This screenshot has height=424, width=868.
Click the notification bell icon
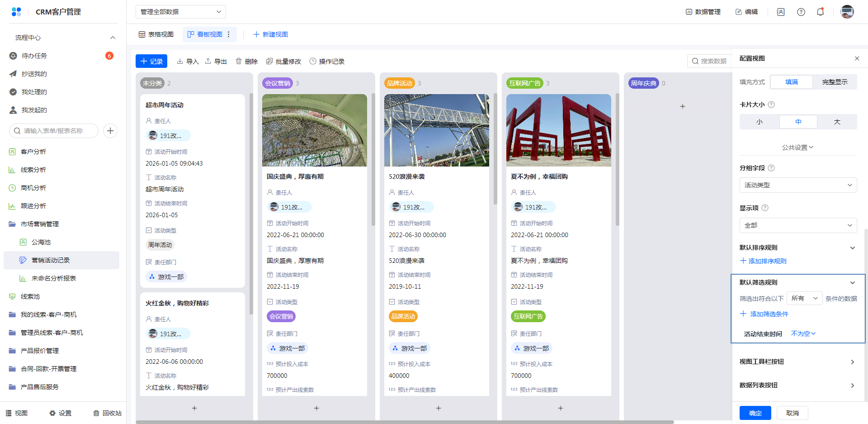coord(820,12)
